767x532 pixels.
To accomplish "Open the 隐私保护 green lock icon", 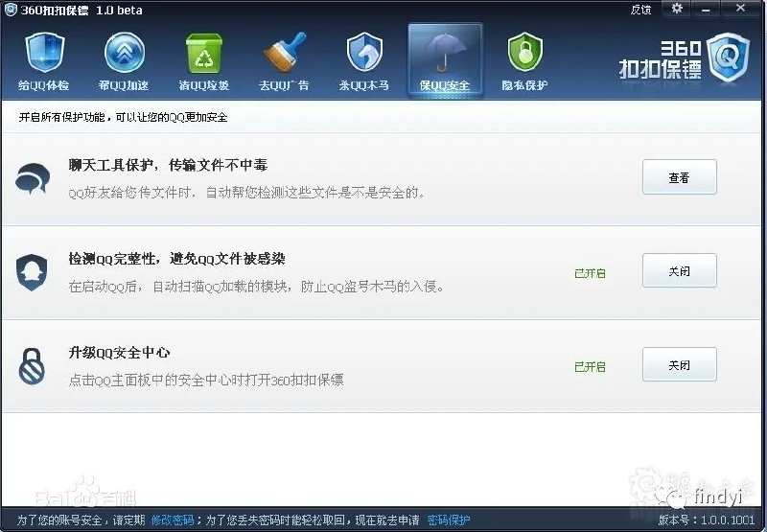I will pyautogui.click(x=524, y=53).
